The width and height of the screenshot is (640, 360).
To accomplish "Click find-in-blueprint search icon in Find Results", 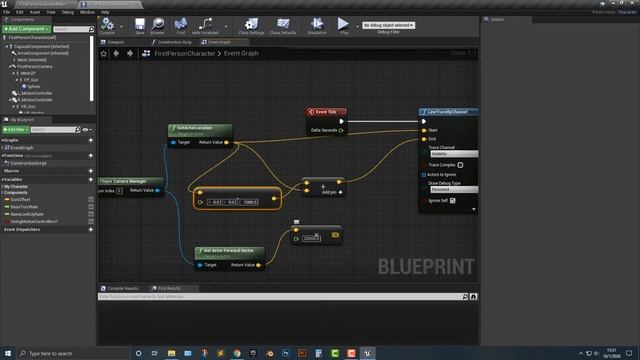I will coord(465,297).
